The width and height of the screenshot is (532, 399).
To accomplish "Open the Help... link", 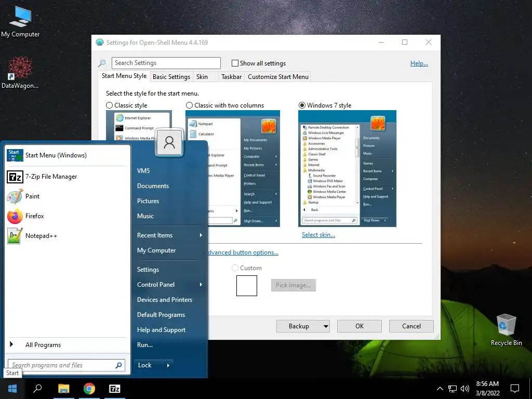I will tap(419, 63).
